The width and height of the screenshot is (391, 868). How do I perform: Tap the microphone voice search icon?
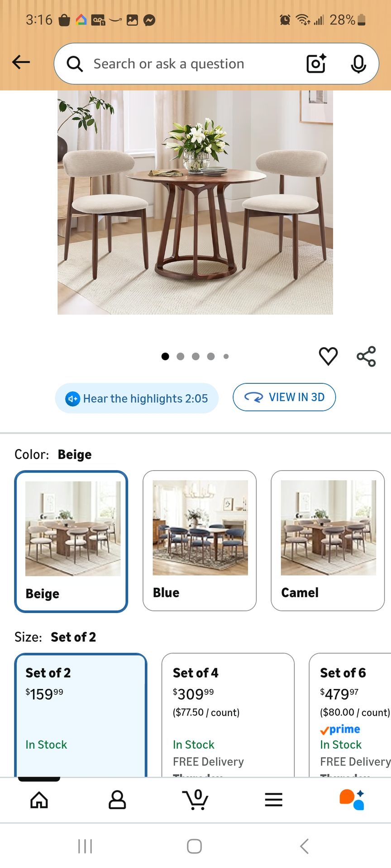pyautogui.click(x=358, y=64)
